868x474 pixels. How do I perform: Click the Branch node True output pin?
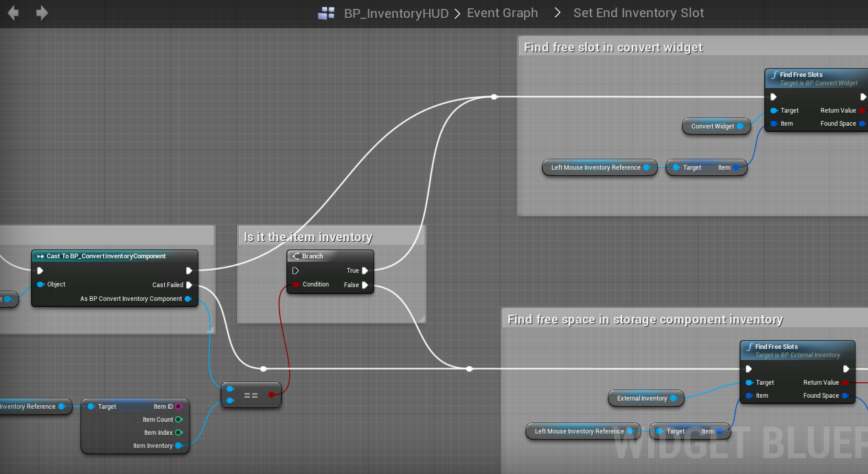pos(365,271)
